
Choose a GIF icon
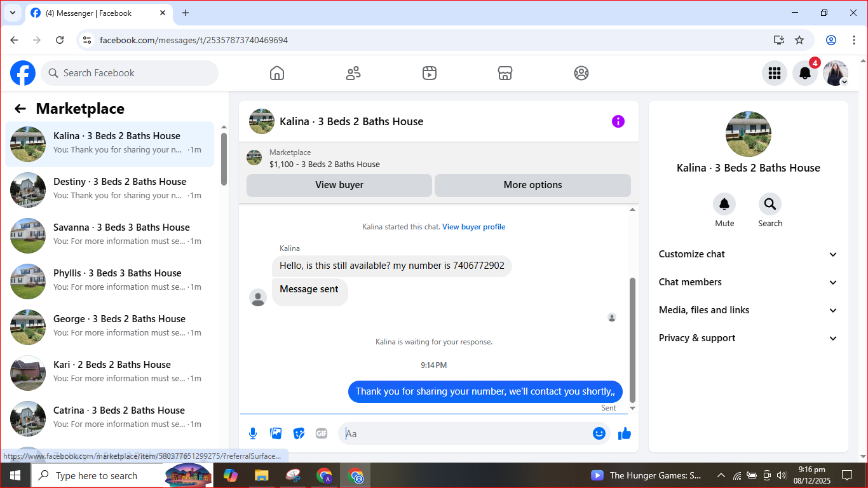(322, 433)
